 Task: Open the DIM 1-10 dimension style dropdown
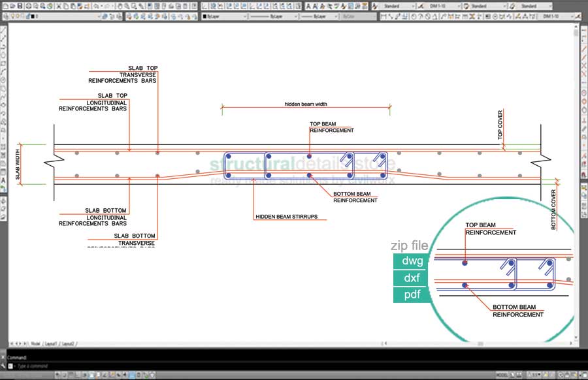[444, 6]
